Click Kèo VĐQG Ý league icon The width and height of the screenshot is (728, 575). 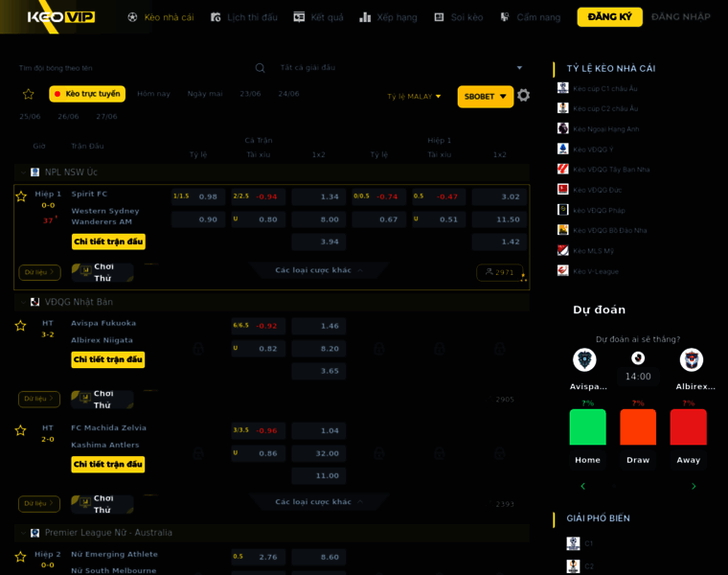coord(562,149)
